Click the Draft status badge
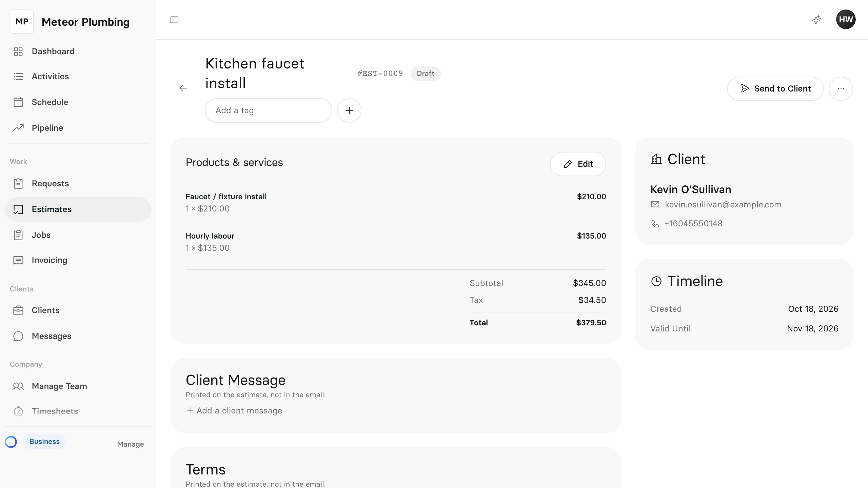Screen dimensions: 868x488 [x=426, y=74]
